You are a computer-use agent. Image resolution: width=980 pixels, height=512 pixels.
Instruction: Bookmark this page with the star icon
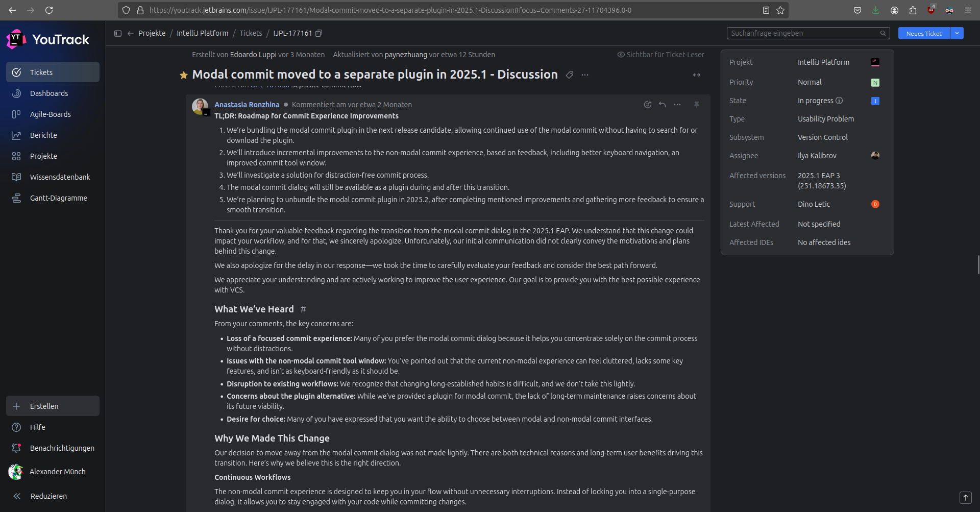pos(780,10)
